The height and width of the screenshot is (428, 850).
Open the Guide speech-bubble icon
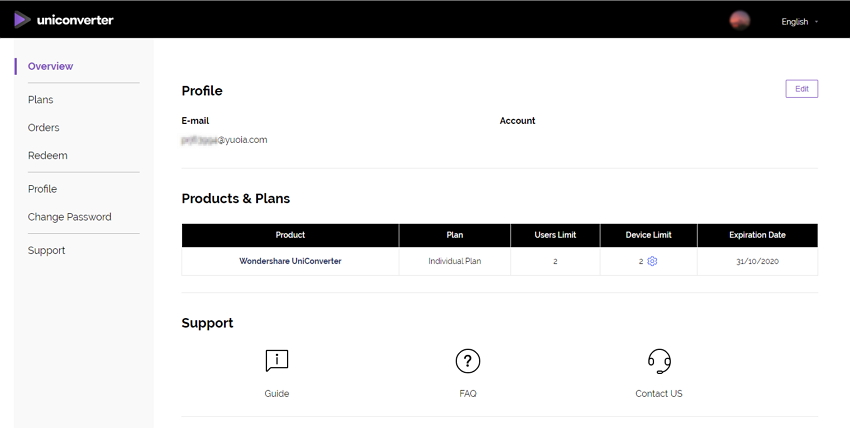[x=277, y=361]
